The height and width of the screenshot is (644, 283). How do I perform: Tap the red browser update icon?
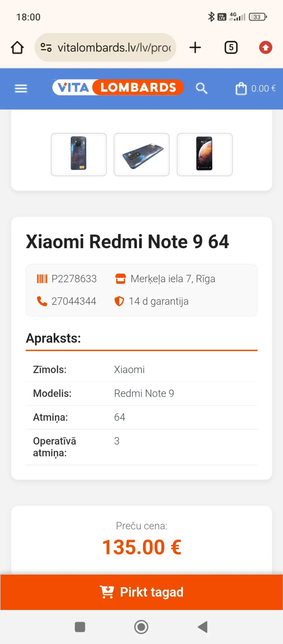click(x=265, y=48)
